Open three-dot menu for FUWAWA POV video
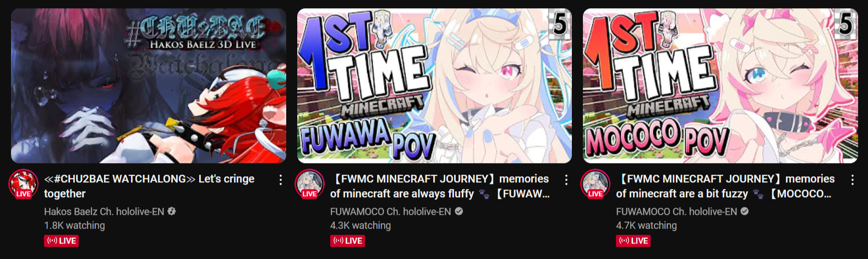Image resolution: width=868 pixels, height=259 pixels. coord(566,180)
